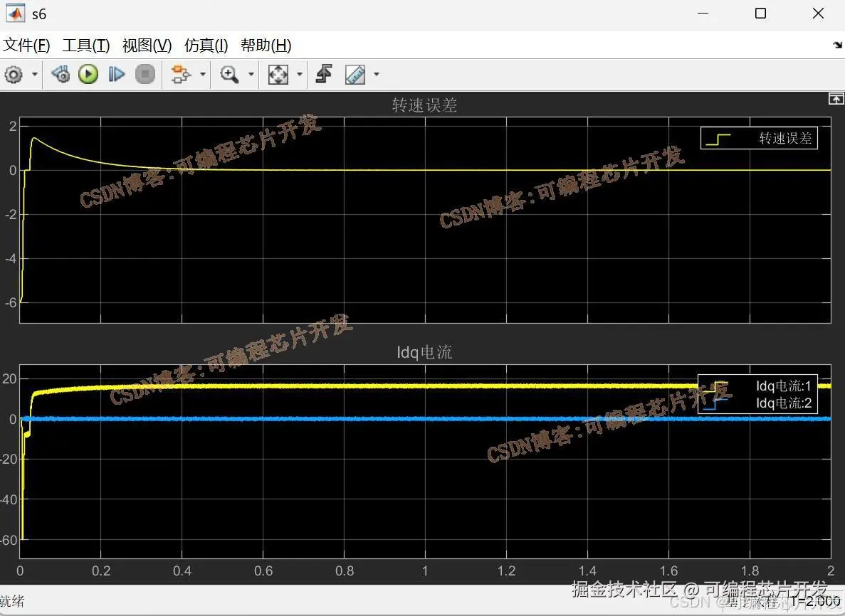This screenshot has height=616, width=845.
Task: Open the 工具(T) menu
Action: [x=86, y=46]
